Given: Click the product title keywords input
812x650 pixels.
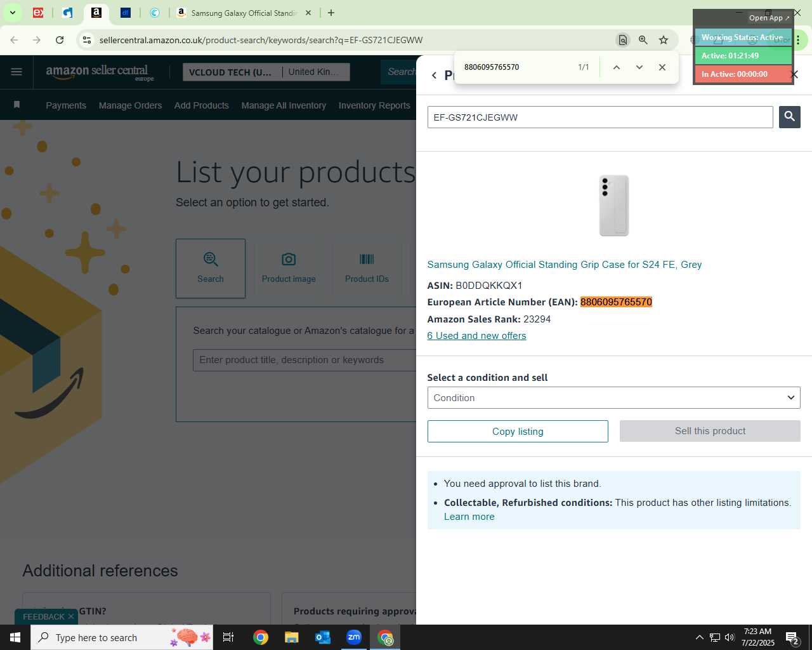Looking at the screenshot, I should coord(304,360).
